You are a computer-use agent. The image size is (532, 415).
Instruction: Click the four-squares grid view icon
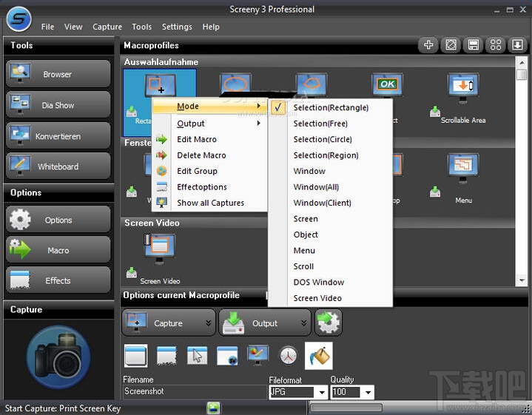point(495,45)
